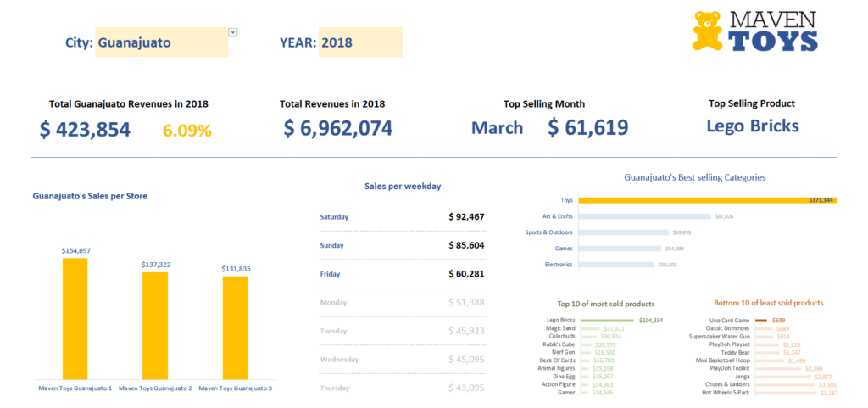Click the $87,826 Art & Crafts data label
The width and height of the screenshot is (868, 408).
(724, 216)
